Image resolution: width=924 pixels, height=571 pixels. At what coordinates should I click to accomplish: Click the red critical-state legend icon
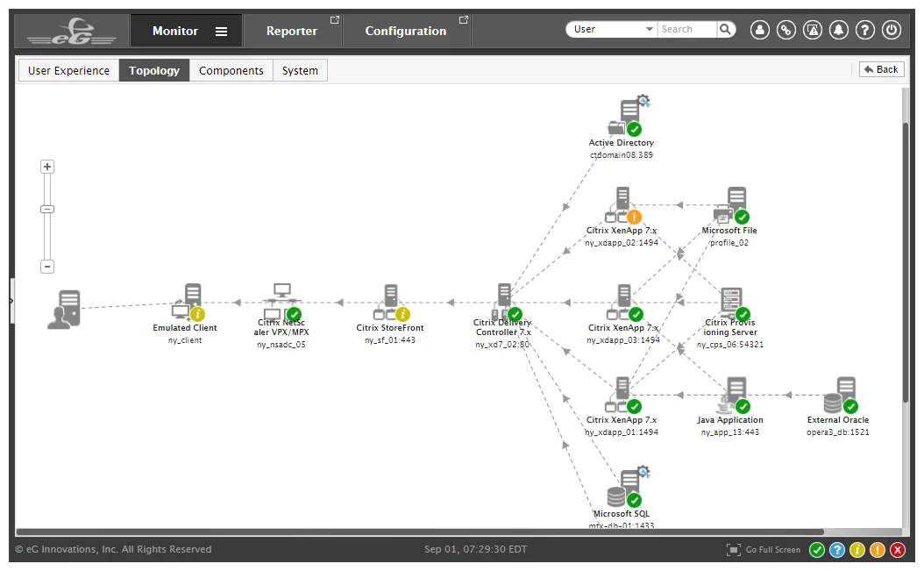[x=898, y=550]
